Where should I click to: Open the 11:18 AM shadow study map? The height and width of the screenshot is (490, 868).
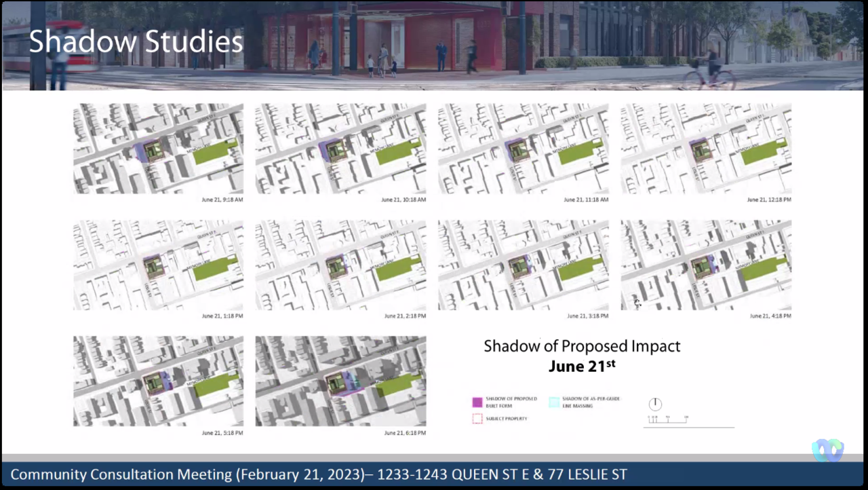pyautogui.click(x=523, y=149)
